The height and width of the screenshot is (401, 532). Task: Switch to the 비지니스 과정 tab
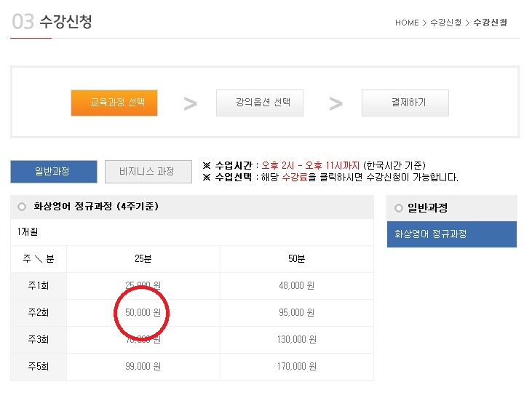(x=148, y=172)
